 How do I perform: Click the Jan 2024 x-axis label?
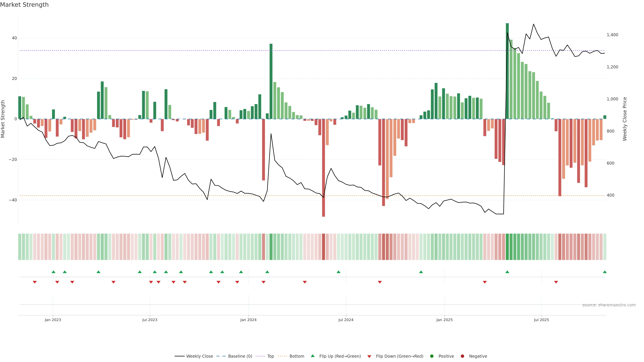click(248, 320)
